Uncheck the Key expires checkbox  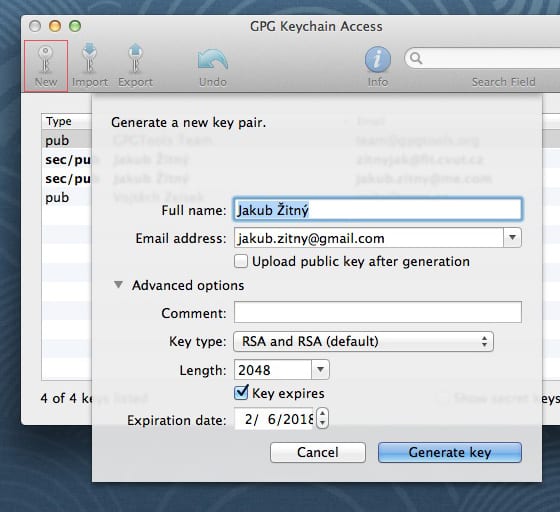coord(241,392)
